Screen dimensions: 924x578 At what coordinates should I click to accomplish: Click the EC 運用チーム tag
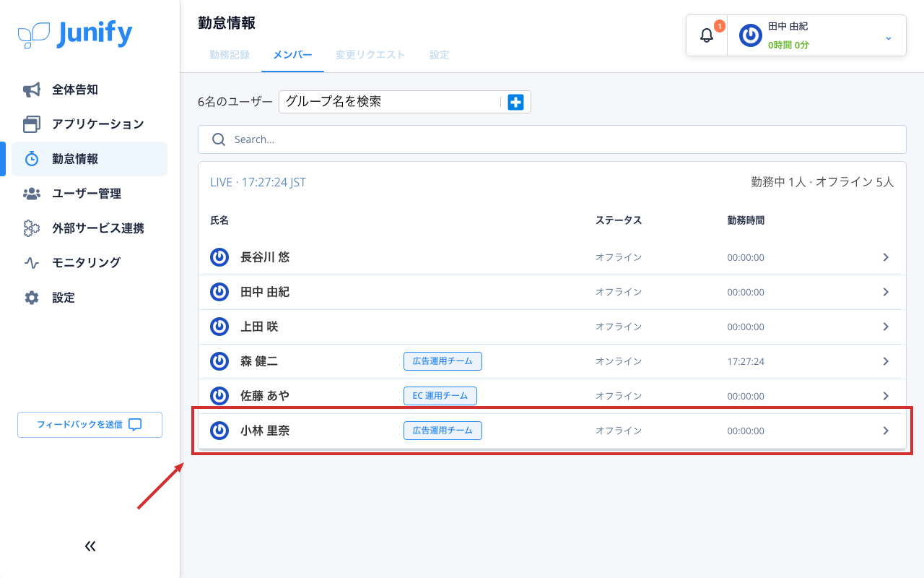click(x=440, y=396)
